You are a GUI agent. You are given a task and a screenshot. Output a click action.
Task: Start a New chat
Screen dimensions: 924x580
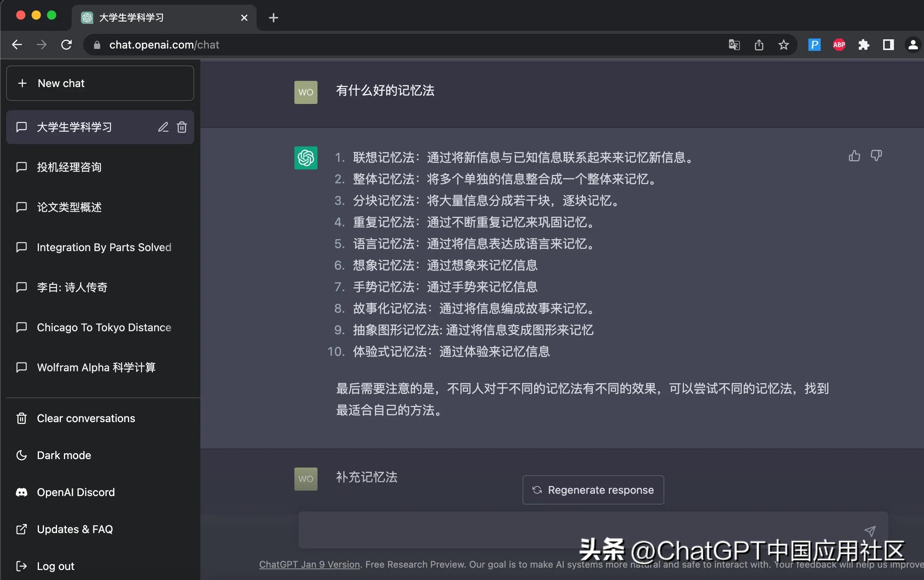click(61, 83)
